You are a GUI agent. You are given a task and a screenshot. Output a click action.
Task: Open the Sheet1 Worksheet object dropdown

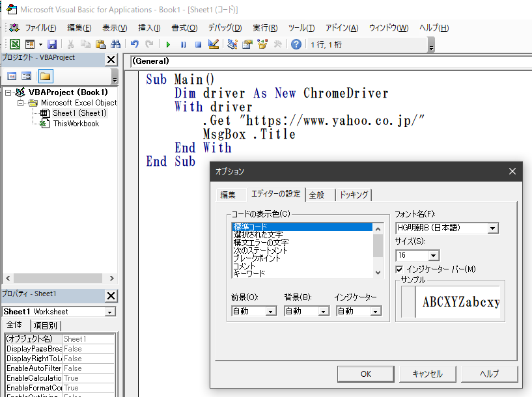(x=109, y=312)
